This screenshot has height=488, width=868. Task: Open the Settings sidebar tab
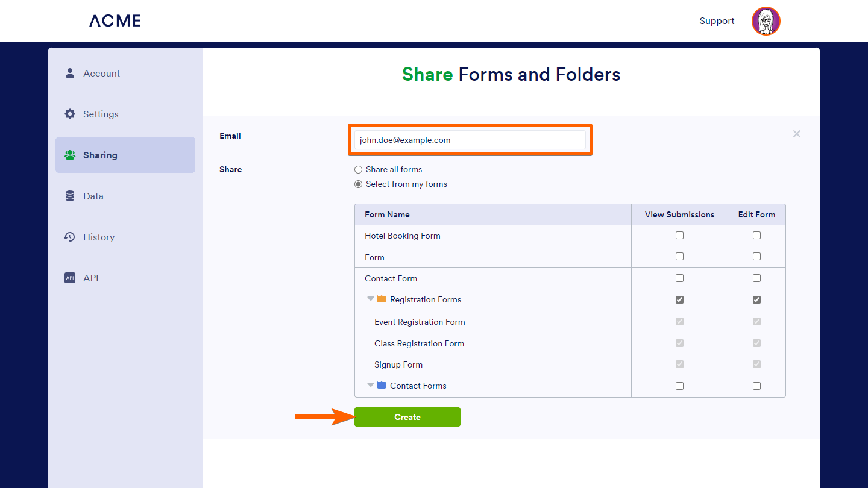click(x=101, y=114)
